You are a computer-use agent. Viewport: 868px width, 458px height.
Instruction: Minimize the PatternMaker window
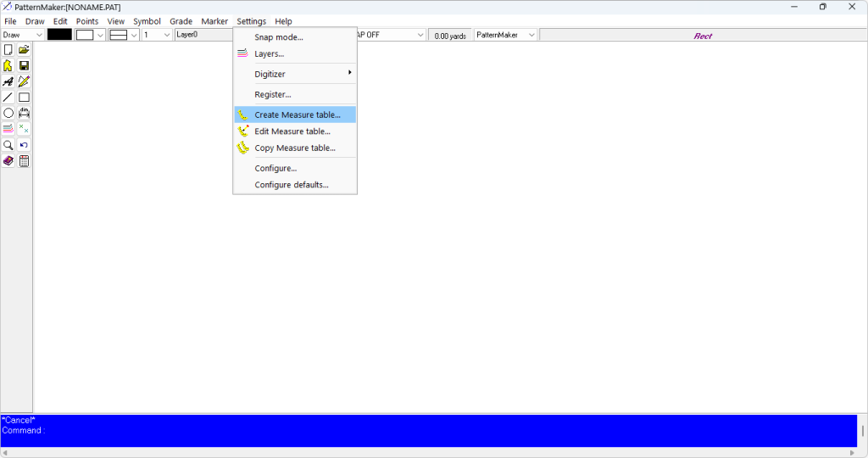click(x=793, y=7)
